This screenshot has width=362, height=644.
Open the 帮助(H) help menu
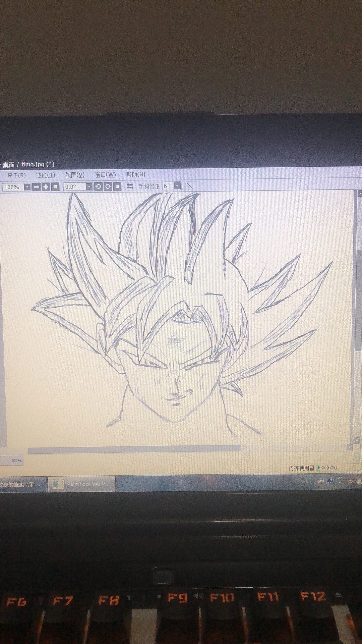(136, 174)
